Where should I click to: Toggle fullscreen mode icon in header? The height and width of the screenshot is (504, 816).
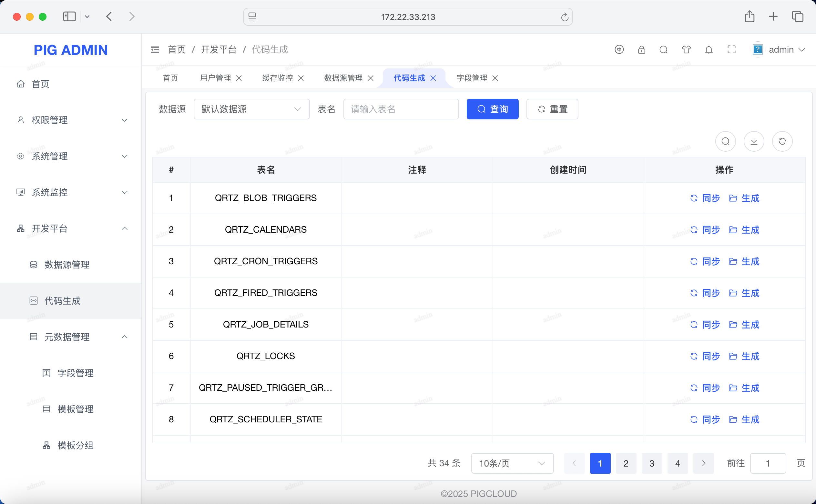pyautogui.click(x=731, y=50)
